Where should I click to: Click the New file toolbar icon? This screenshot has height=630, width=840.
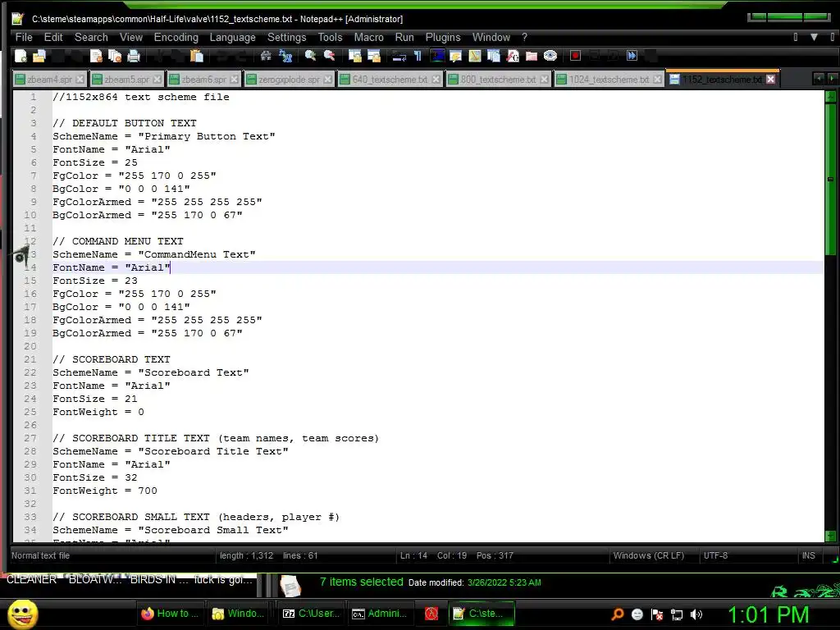pos(21,56)
